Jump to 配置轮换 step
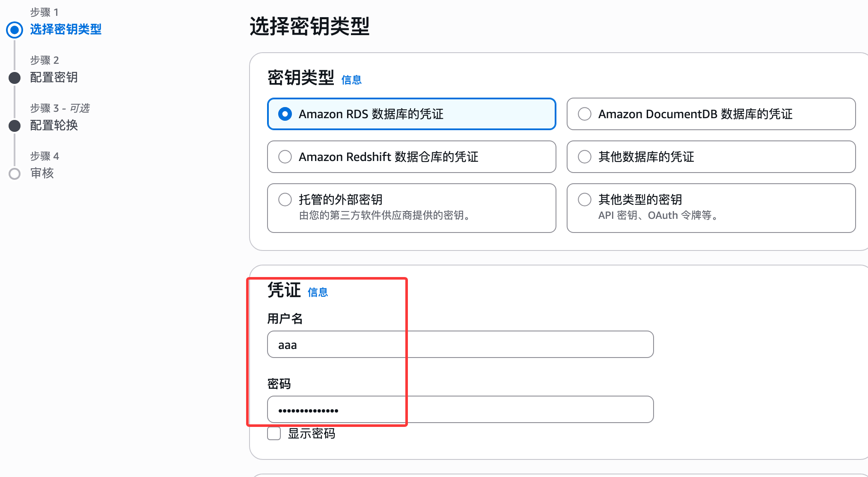Screen dimensions: 868x477 (54, 125)
